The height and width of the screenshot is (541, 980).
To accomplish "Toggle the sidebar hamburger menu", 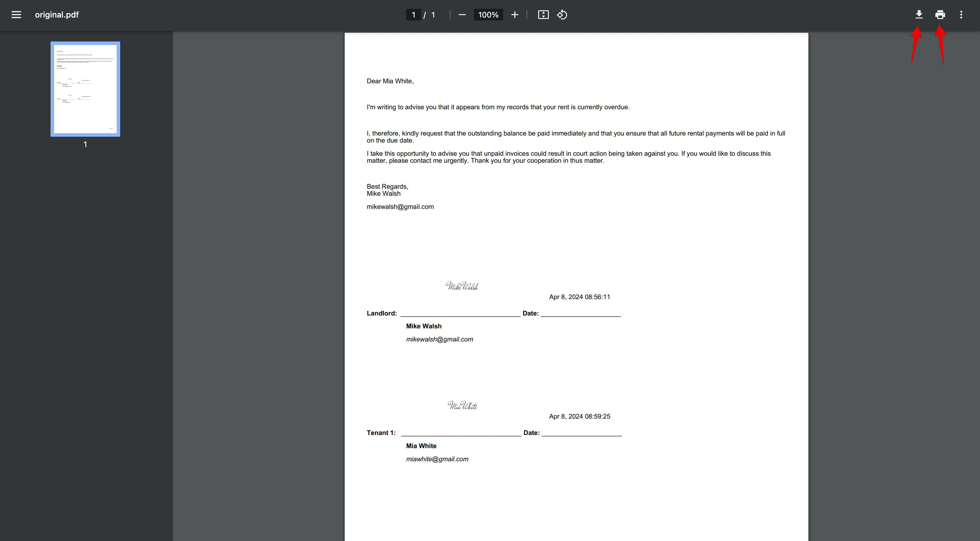I will tap(16, 15).
